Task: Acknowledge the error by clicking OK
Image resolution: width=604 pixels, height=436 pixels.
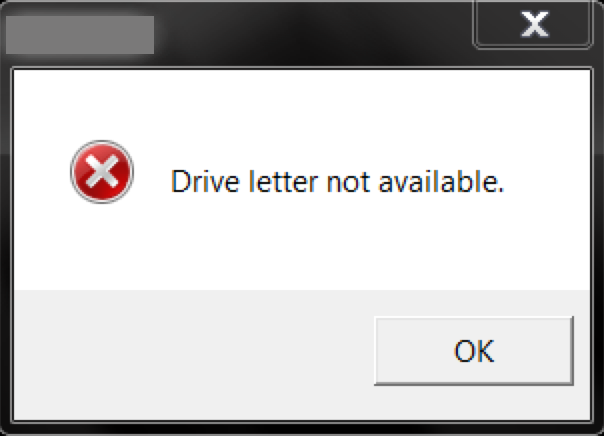Action: (x=474, y=350)
